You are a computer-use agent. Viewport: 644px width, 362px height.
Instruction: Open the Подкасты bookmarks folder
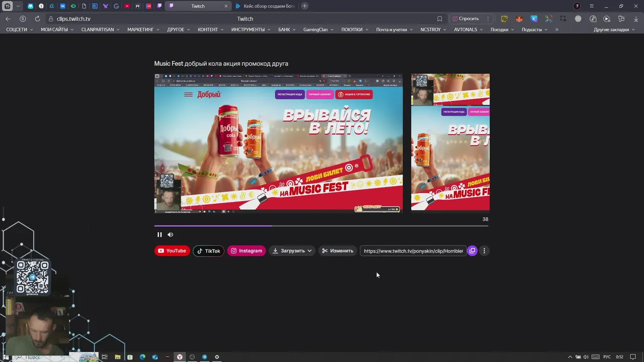click(x=535, y=30)
